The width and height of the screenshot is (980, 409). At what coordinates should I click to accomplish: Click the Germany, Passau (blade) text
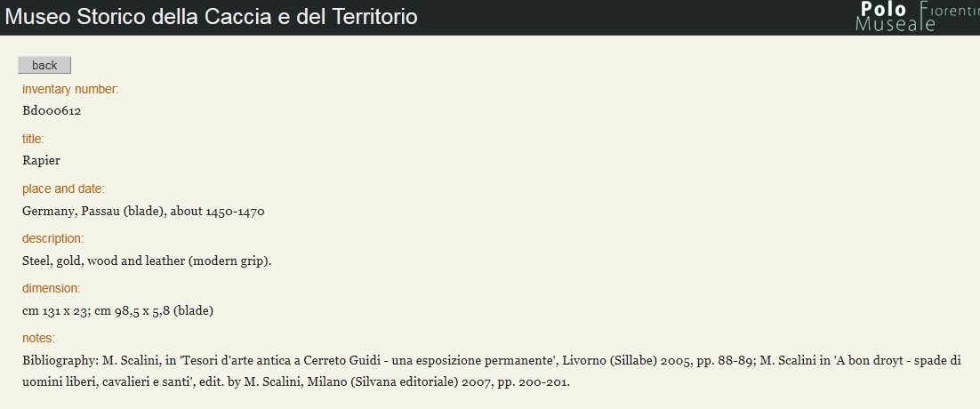(92, 212)
